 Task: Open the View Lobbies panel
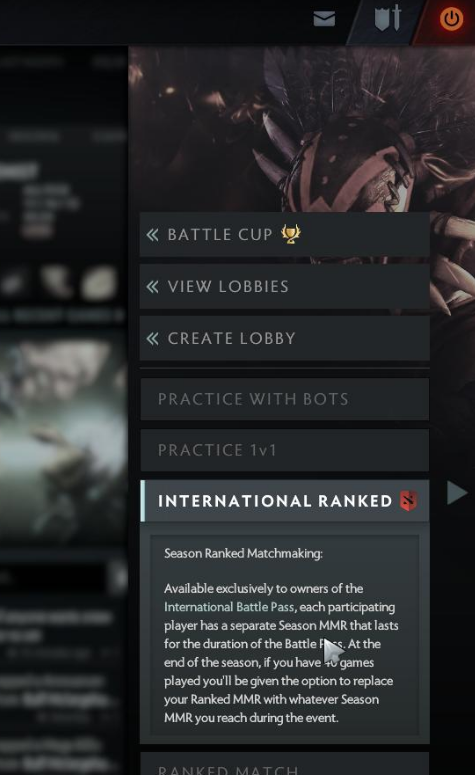coord(285,286)
